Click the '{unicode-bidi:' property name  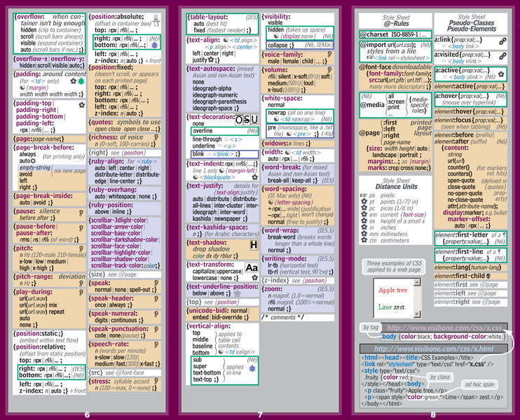pos(207,311)
